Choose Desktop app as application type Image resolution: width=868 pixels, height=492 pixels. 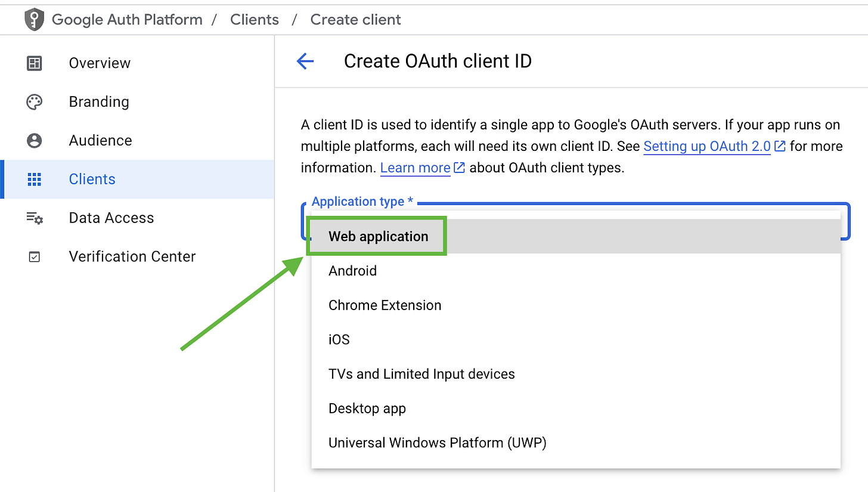576,409
